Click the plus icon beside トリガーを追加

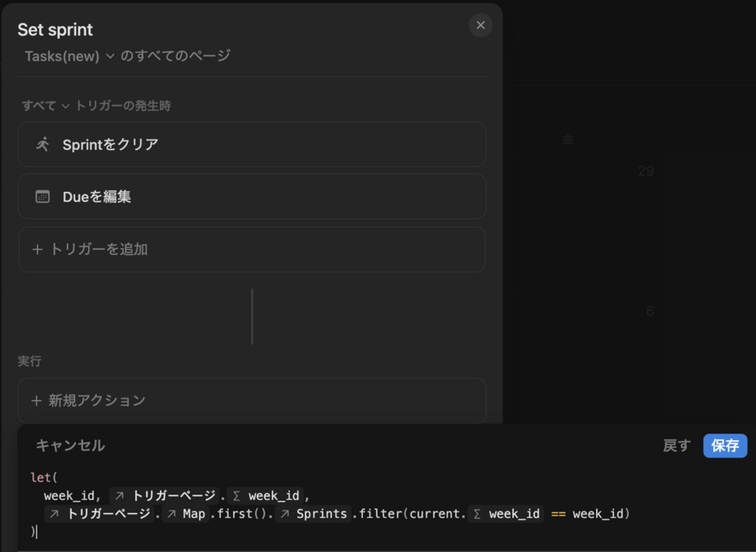click(37, 249)
